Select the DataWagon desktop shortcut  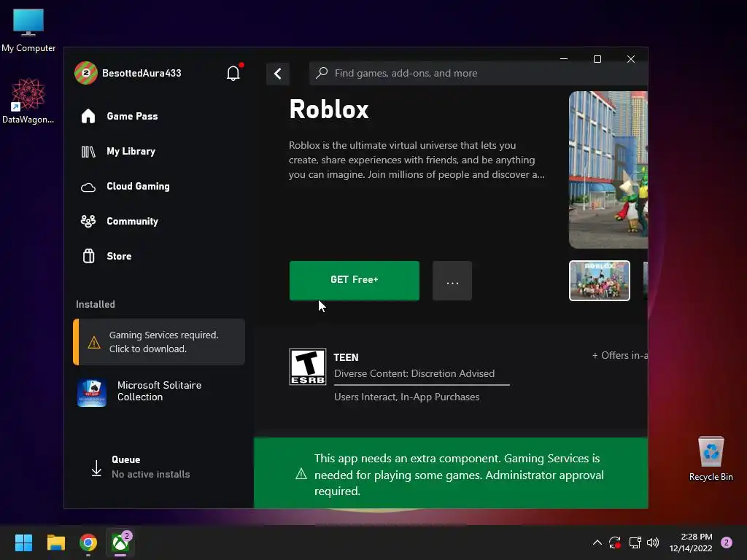[x=28, y=101]
